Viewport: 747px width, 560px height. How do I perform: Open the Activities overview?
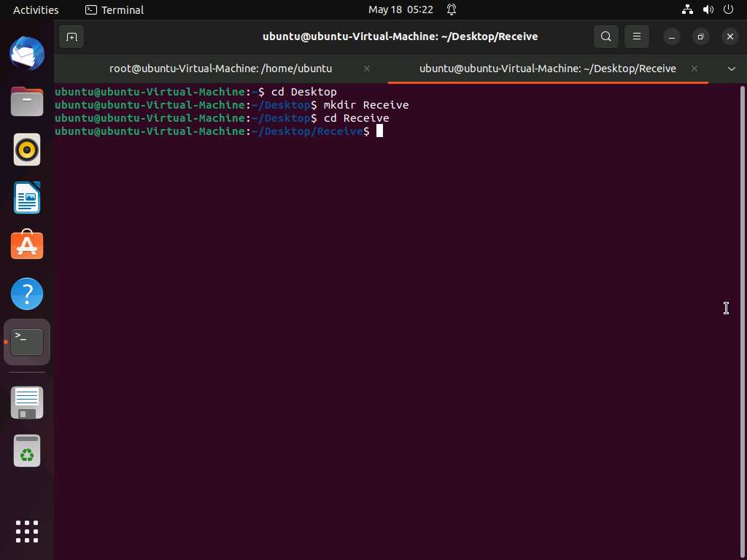click(x=36, y=9)
